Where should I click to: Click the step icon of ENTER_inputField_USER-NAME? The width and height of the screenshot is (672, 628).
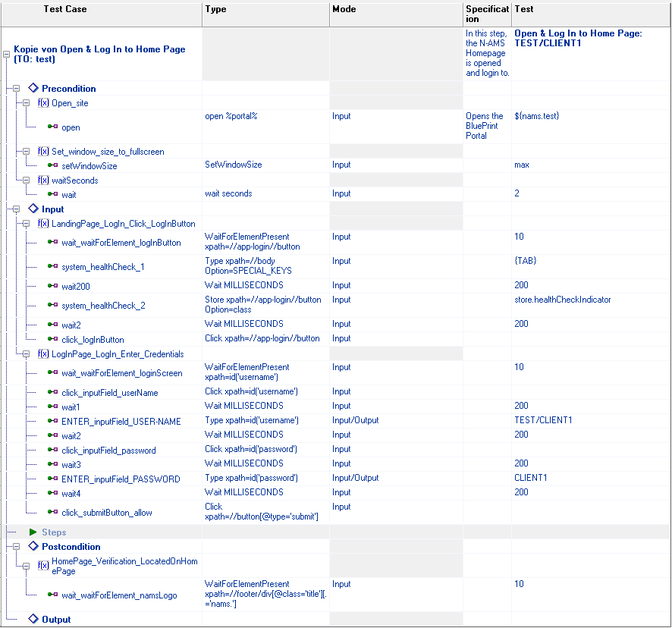(53, 420)
